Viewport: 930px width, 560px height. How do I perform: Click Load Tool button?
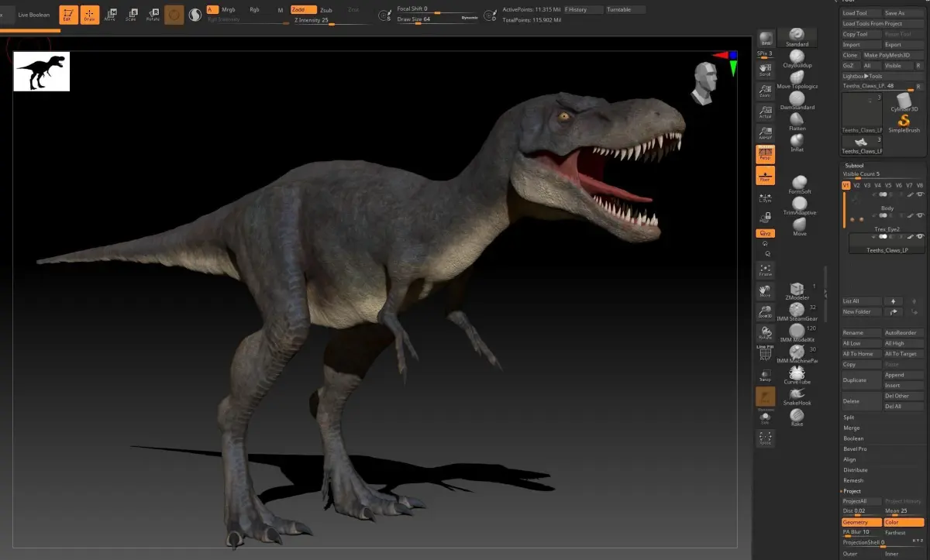861,13
